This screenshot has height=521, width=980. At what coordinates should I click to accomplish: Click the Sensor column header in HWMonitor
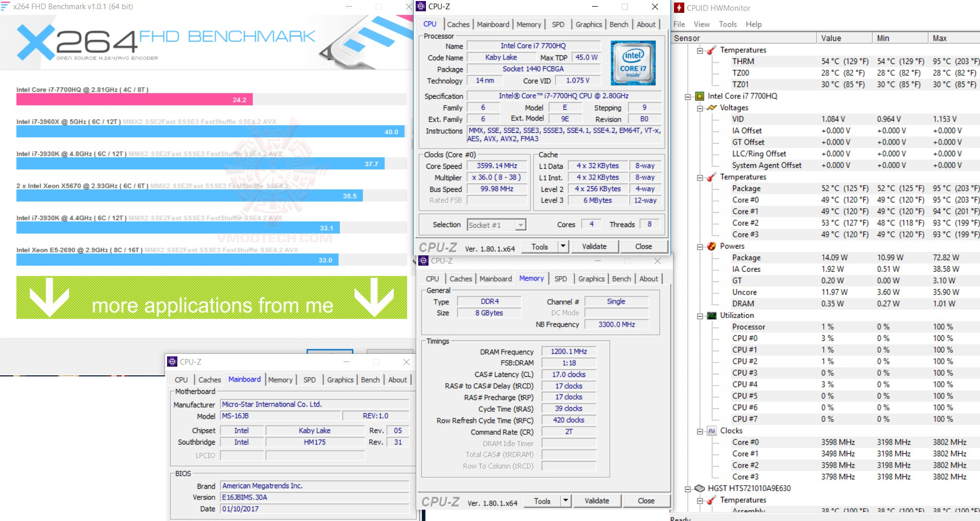coord(744,38)
